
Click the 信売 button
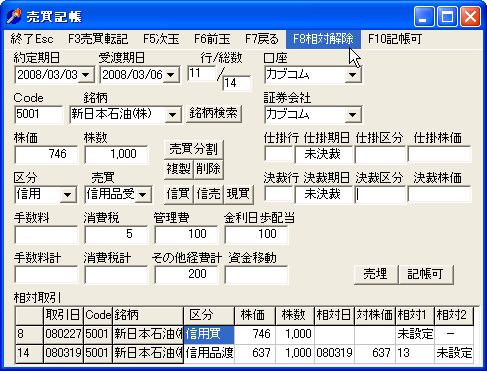[x=208, y=194]
